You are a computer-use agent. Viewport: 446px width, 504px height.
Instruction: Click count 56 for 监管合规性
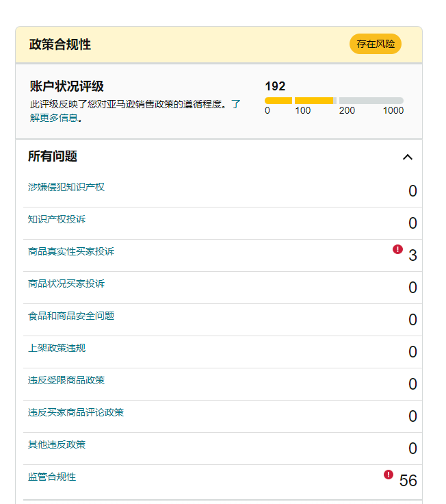click(408, 481)
